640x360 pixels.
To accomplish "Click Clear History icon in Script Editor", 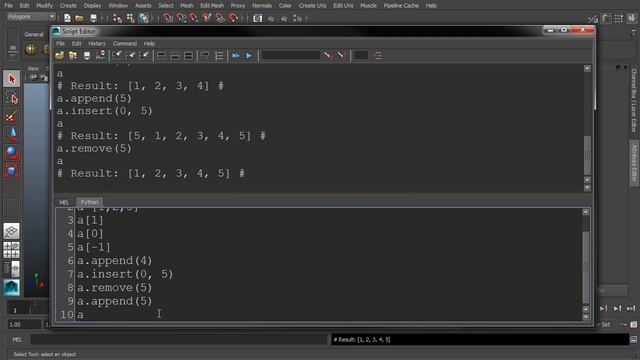I will (x=117, y=56).
